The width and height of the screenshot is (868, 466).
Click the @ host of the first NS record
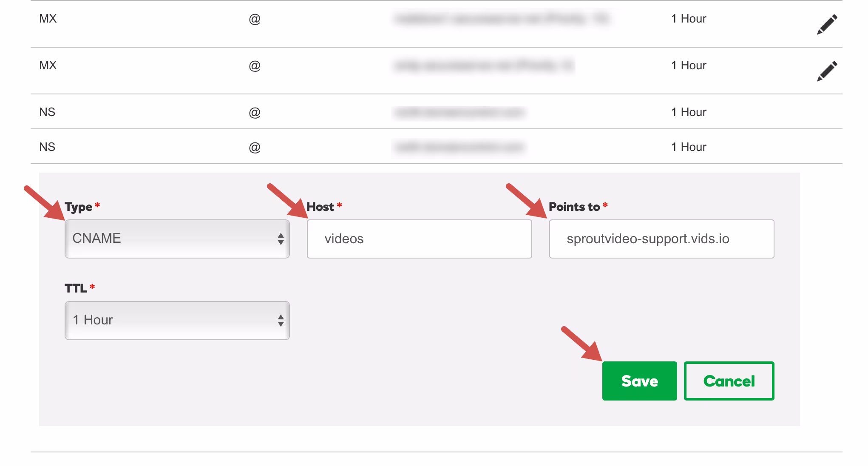[x=255, y=113]
